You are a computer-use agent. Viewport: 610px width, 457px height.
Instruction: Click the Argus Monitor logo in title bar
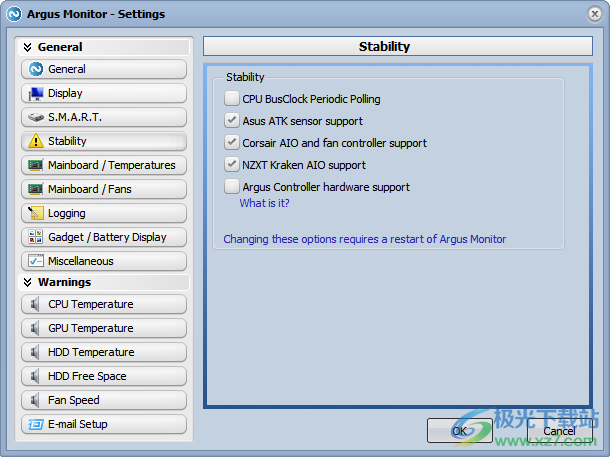(x=14, y=14)
